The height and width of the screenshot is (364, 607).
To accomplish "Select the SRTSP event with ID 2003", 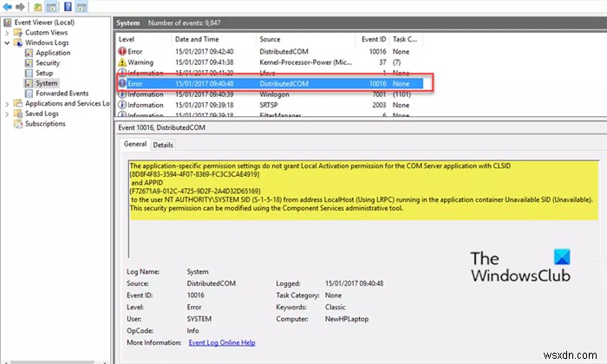I will tap(270, 105).
